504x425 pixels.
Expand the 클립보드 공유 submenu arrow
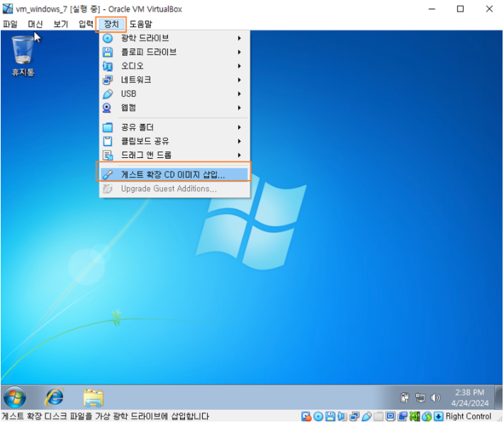[239, 142]
